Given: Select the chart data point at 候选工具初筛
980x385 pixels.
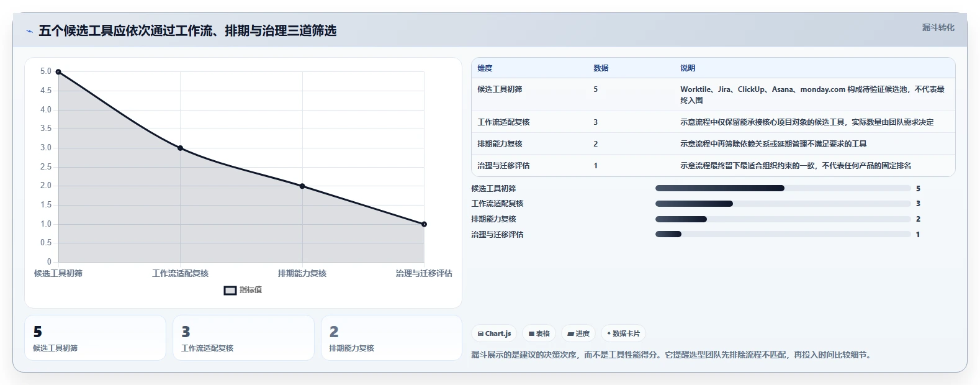Looking at the screenshot, I should [x=58, y=72].
